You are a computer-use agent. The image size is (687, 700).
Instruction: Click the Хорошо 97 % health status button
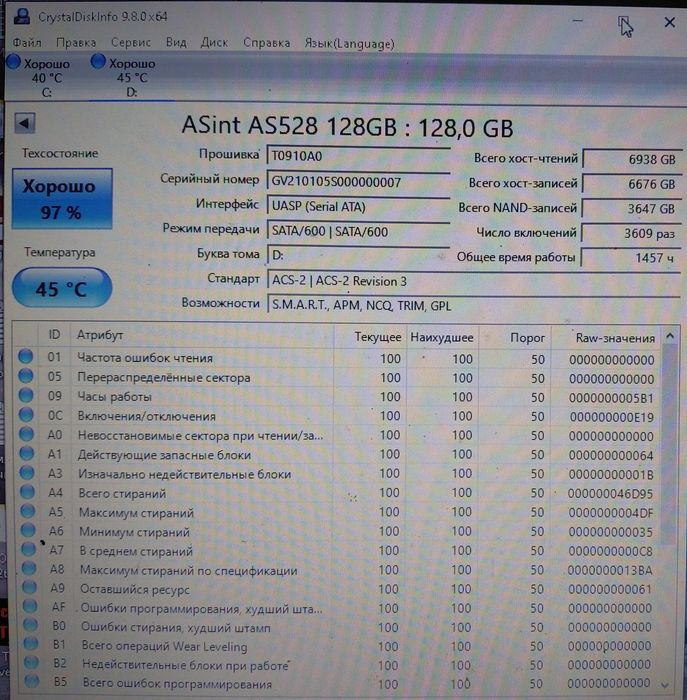[62, 199]
